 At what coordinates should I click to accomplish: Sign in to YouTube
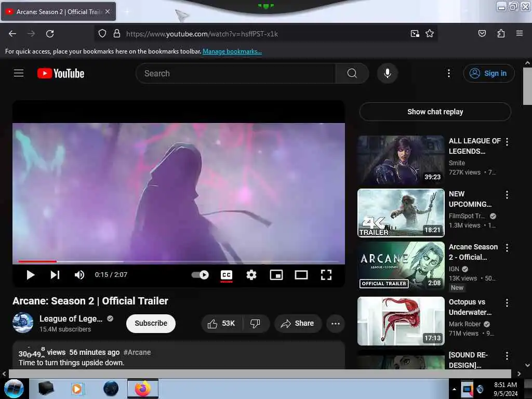(x=488, y=73)
